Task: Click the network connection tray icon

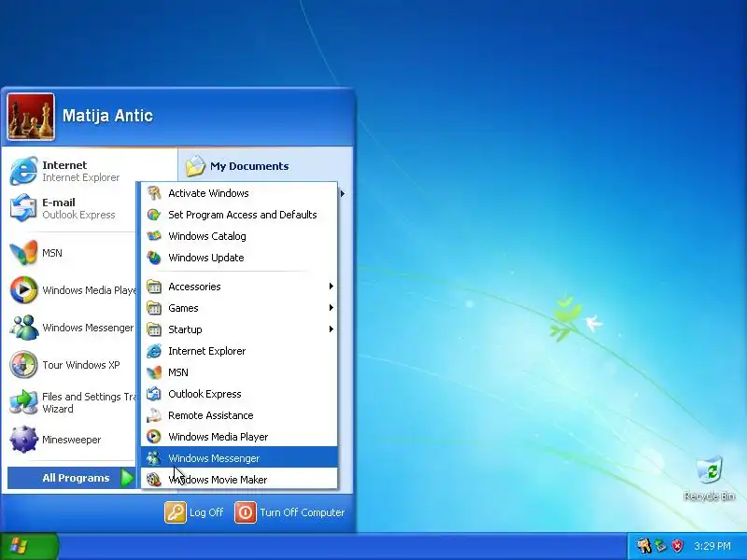Action: pyautogui.click(x=660, y=546)
